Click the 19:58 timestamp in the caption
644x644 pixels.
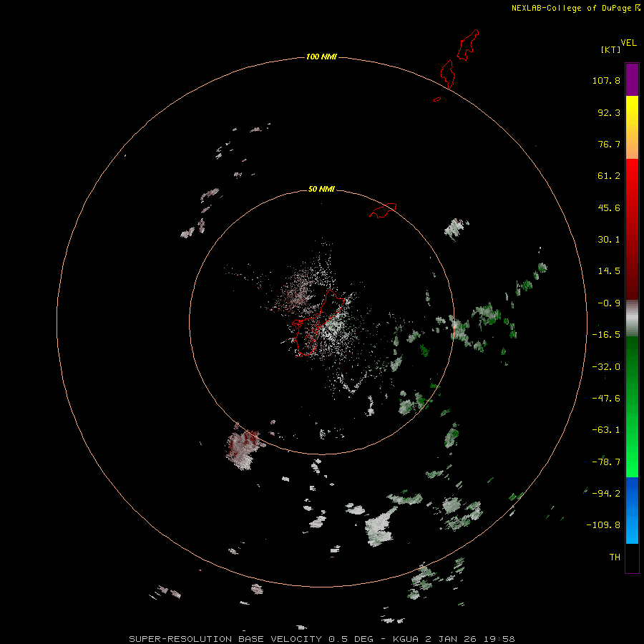499,639
